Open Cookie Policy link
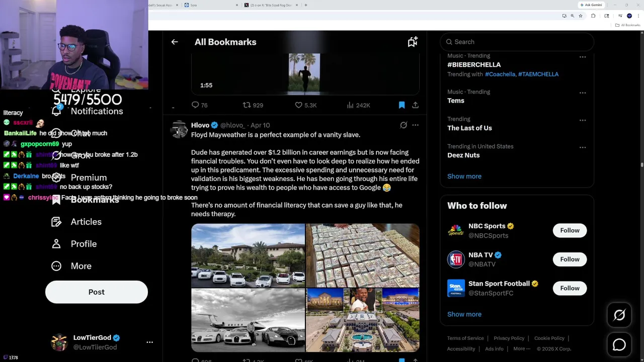The height and width of the screenshot is (362, 644). pos(549,338)
